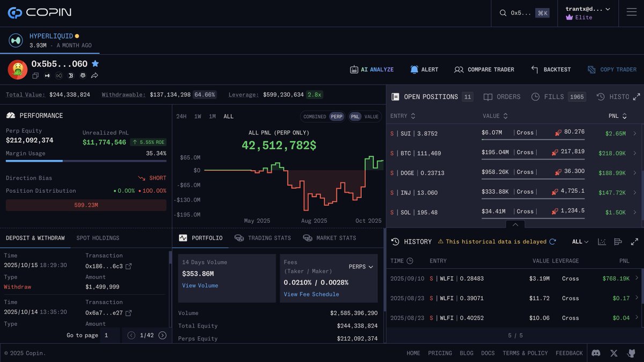Screen dimensions: 644x362
Task: Go to previous page of deposits
Action: click(131, 335)
